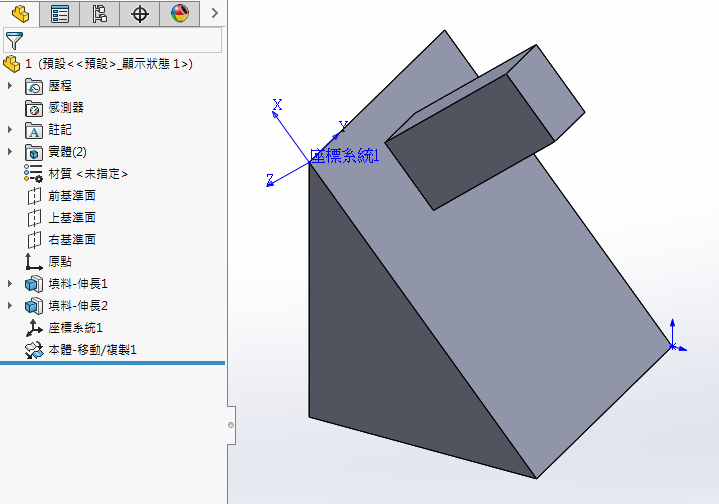The height and width of the screenshot is (504, 719).
Task: Show more manager tabs with arrow
Action: [215, 14]
